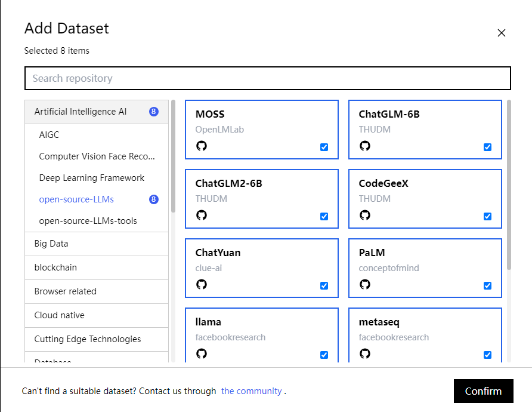This screenshot has width=532, height=412.
Task: Click the category list scrollbar
Action: coord(173,156)
